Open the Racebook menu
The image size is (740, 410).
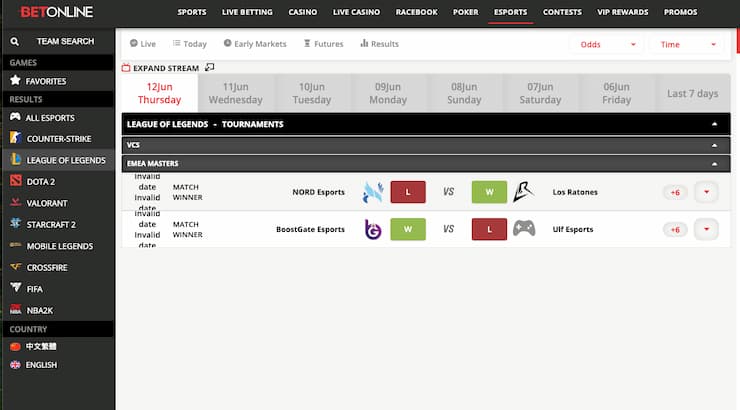pyautogui.click(x=416, y=12)
